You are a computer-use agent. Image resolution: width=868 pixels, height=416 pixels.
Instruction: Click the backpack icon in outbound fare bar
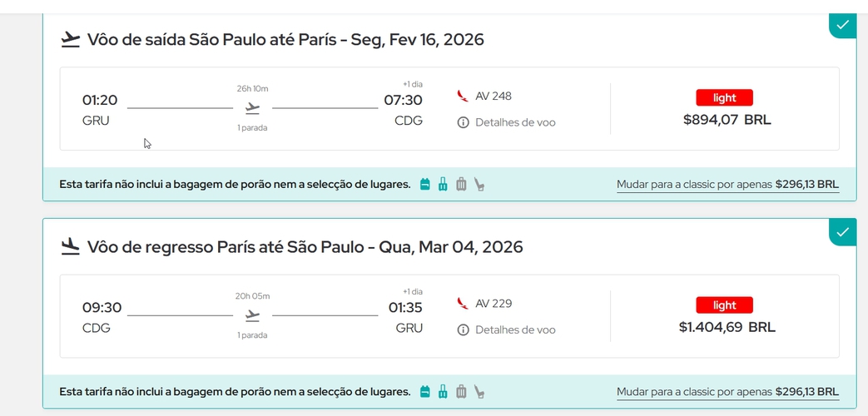point(425,184)
